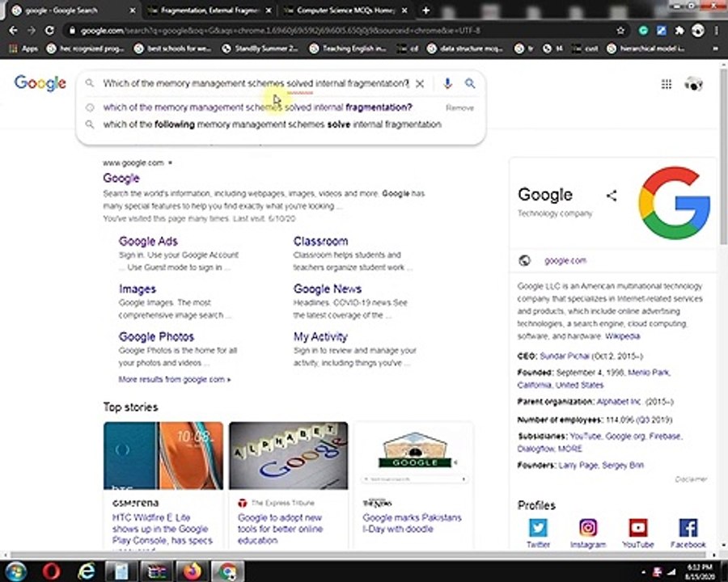Pick the previously searched fragmentation suggestion
728x582 pixels.
click(258, 108)
